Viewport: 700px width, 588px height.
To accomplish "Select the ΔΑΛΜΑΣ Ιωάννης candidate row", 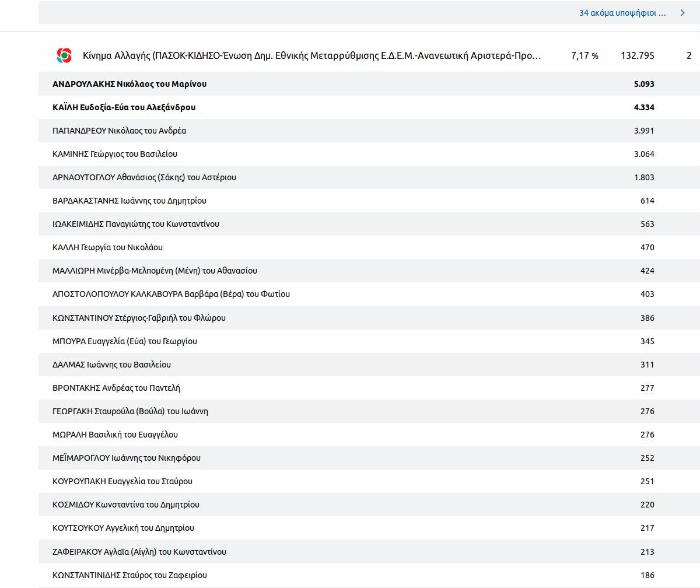I will (x=369, y=365).
